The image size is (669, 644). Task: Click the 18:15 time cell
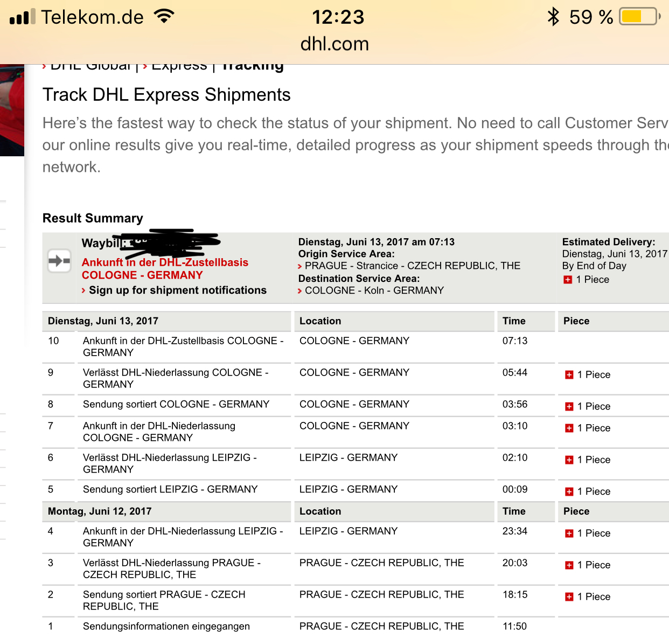515,594
